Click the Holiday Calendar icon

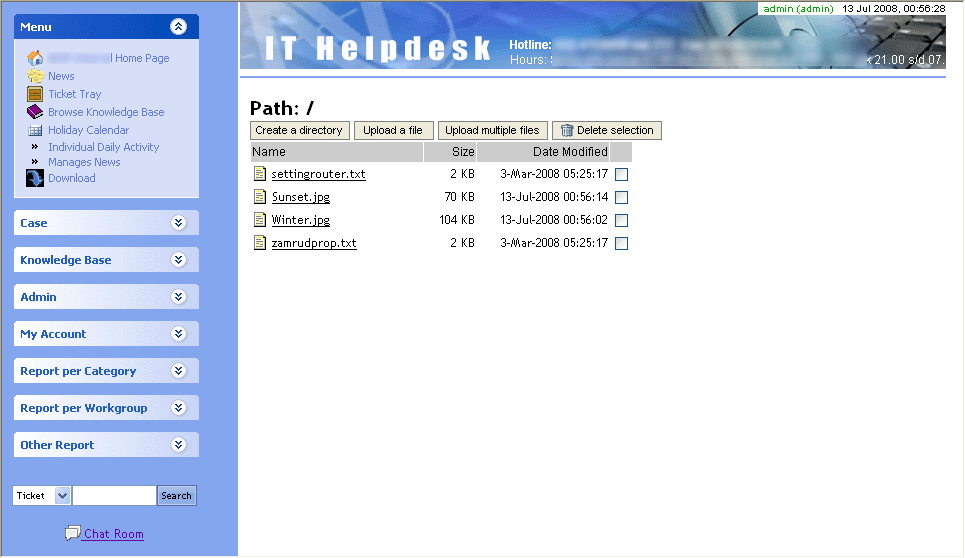point(35,130)
